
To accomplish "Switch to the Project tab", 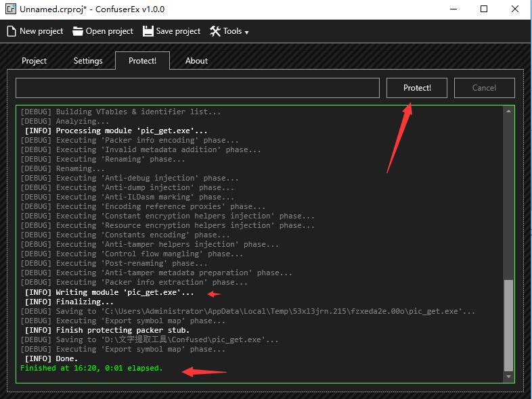I will [x=34, y=61].
